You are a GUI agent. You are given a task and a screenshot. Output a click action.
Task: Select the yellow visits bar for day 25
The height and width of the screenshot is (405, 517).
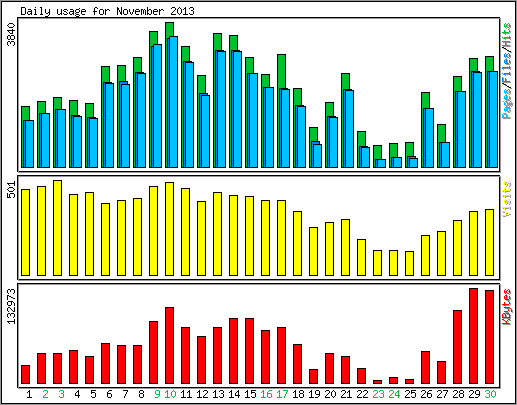click(409, 264)
